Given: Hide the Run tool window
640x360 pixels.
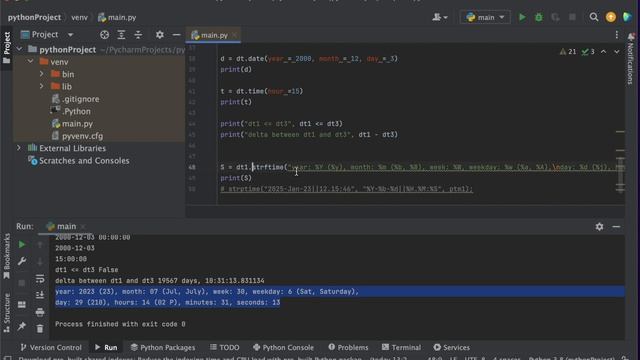Looking at the screenshot, I should (616, 226).
